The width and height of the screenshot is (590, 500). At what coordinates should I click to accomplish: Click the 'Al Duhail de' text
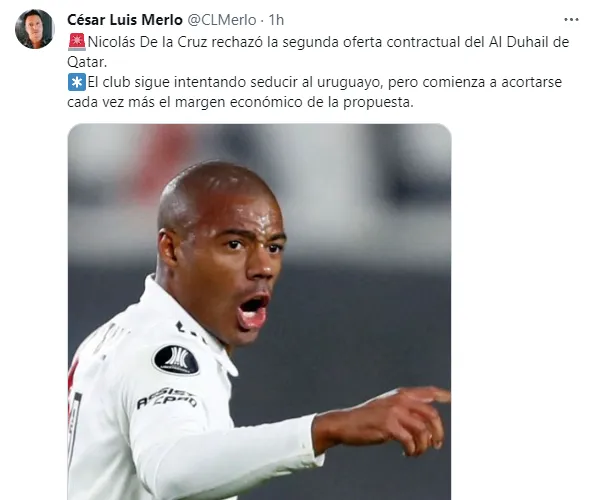tap(529, 42)
